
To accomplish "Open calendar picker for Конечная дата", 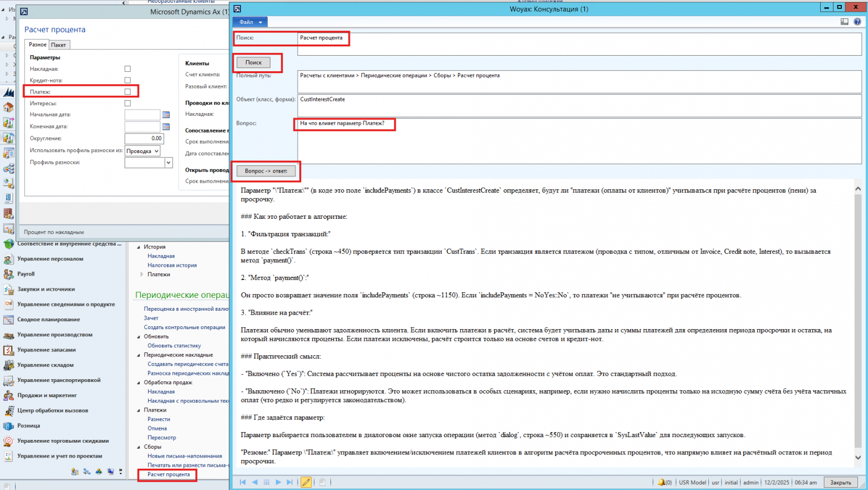I will coord(166,126).
